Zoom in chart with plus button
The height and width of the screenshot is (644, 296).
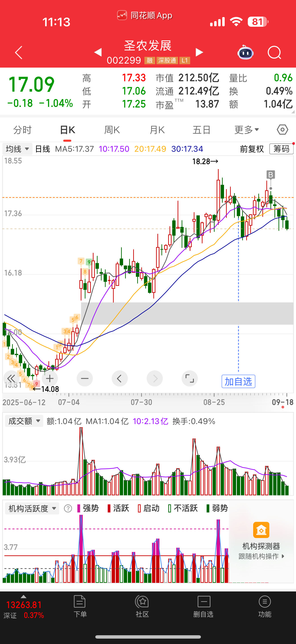50,379
